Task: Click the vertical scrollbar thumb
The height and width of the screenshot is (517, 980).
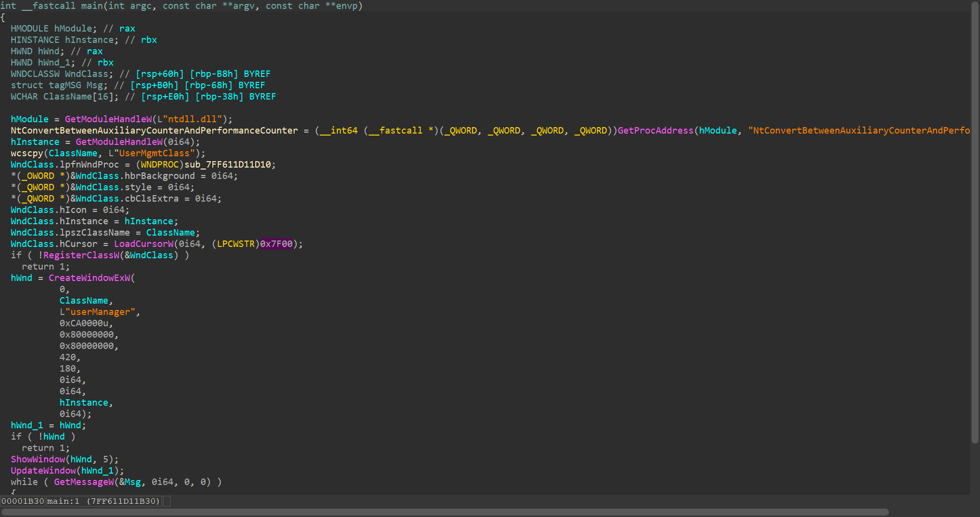Action: click(975, 222)
